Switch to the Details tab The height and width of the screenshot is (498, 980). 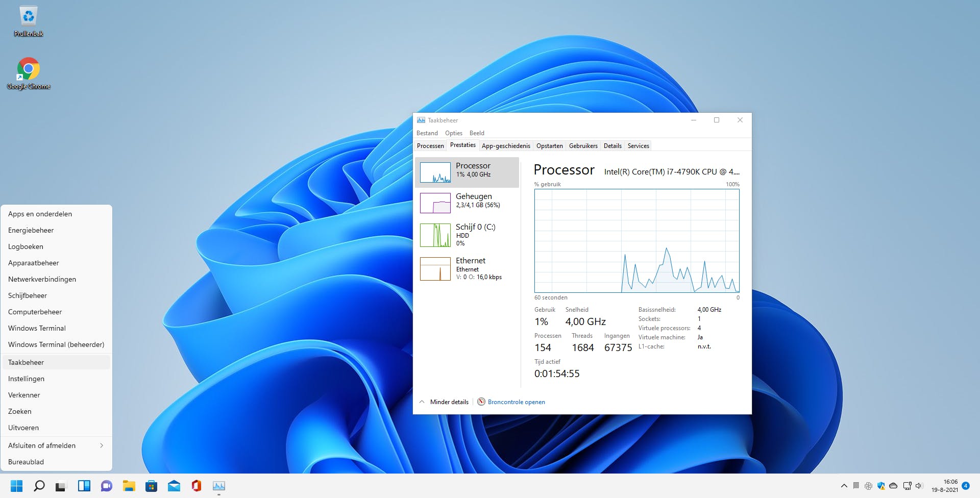612,146
